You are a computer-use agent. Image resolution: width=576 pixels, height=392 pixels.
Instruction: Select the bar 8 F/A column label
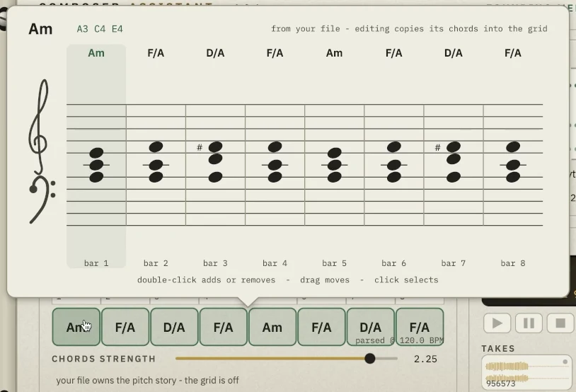click(x=513, y=53)
